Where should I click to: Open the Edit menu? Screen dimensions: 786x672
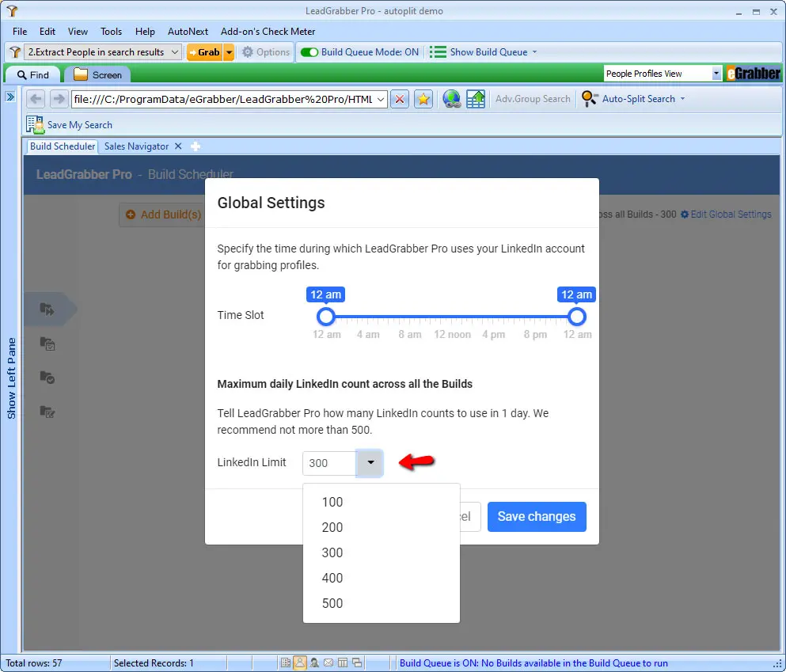pos(47,31)
